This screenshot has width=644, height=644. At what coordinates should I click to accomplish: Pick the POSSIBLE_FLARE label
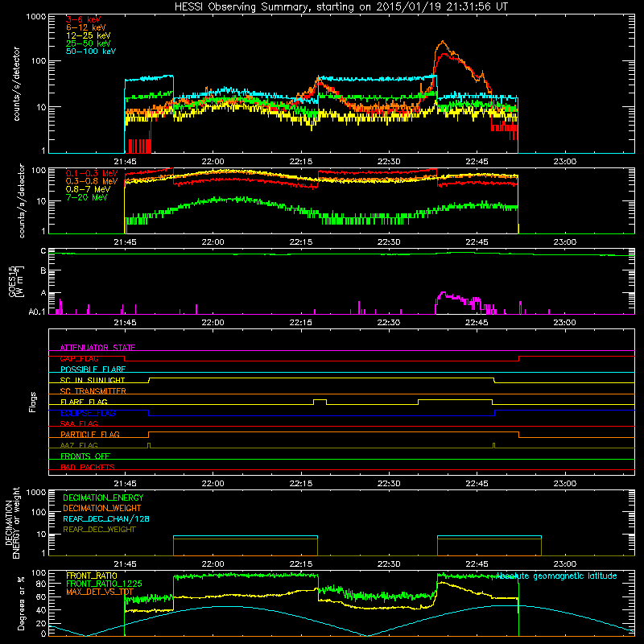(93, 369)
